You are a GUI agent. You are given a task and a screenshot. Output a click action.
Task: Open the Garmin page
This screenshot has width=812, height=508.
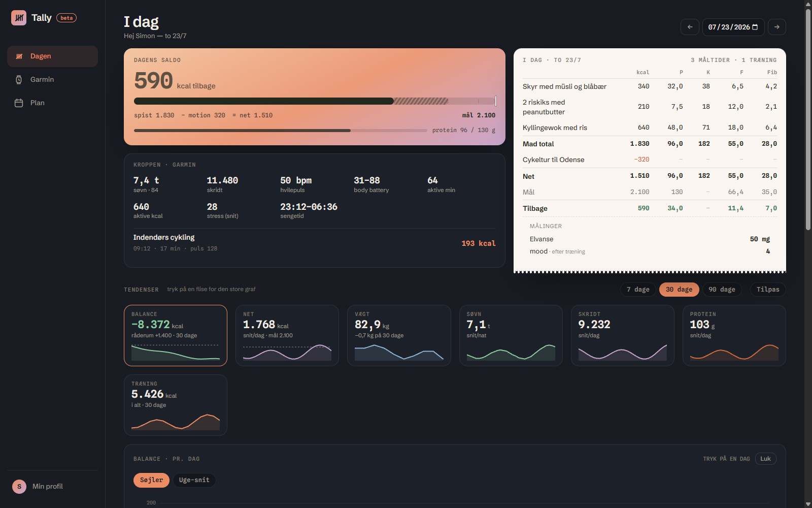click(52, 80)
